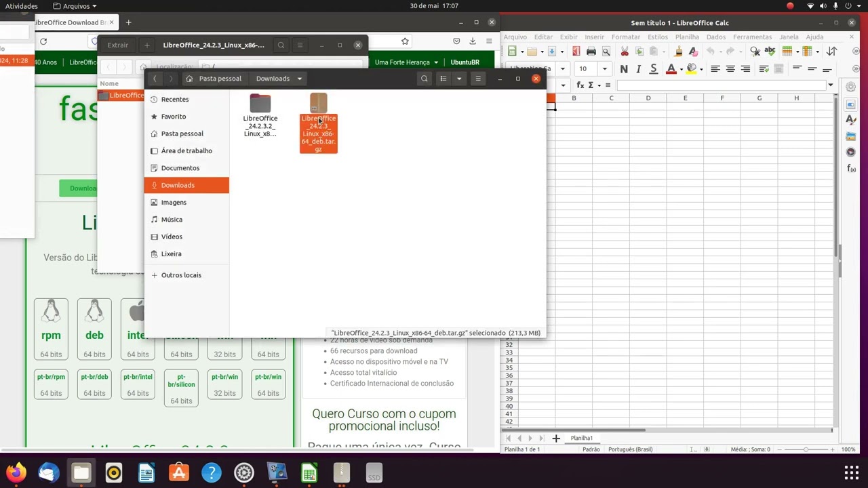The image size is (868, 488).
Task: Toggle Bold (N) formatting in Calc
Action: click(624, 68)
